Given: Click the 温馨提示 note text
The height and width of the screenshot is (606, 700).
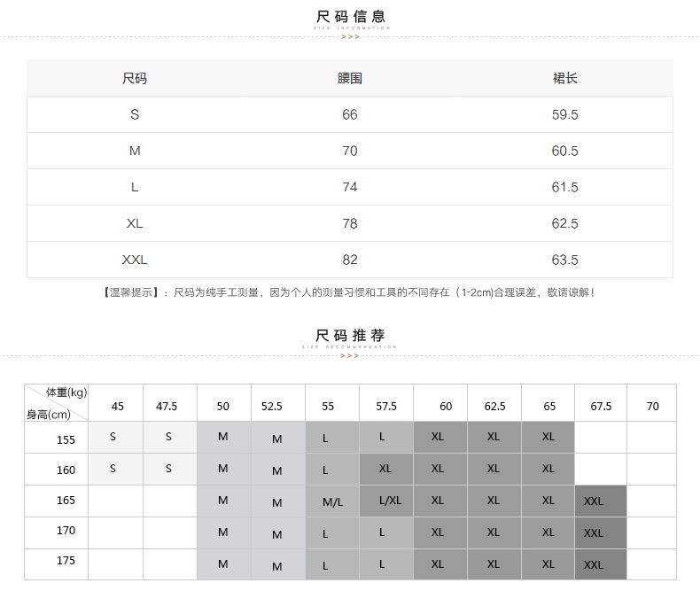Looking at the screenshot, I should coord(350,292).
